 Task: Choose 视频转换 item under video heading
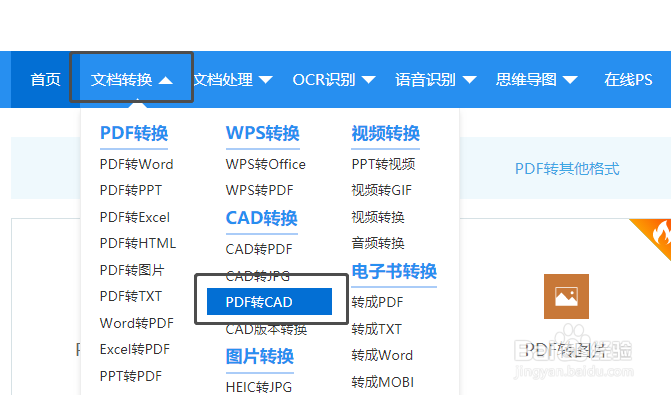tap(378, 217)
